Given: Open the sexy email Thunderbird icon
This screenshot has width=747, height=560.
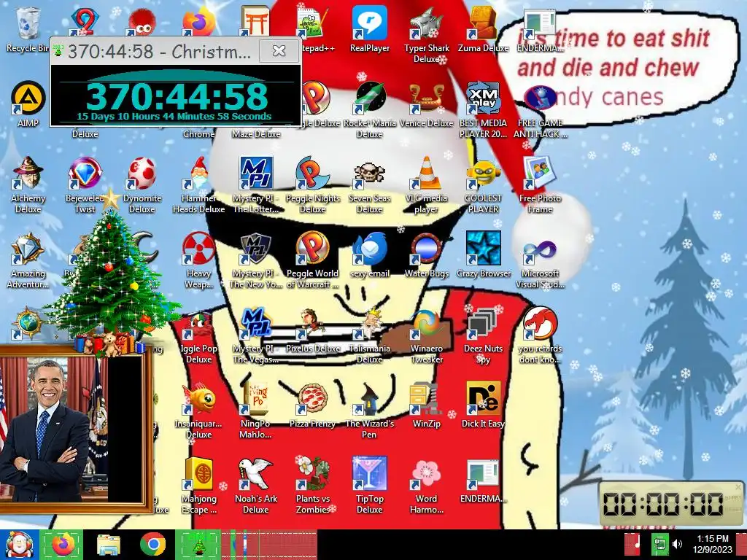Looking at the screenshot, I should [370, 254].
